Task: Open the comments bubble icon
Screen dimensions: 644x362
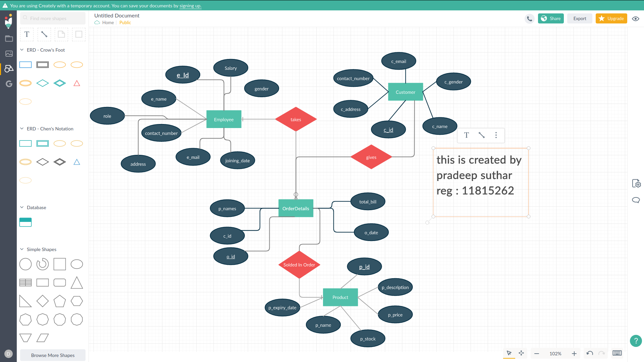Action: coord(636,200)
